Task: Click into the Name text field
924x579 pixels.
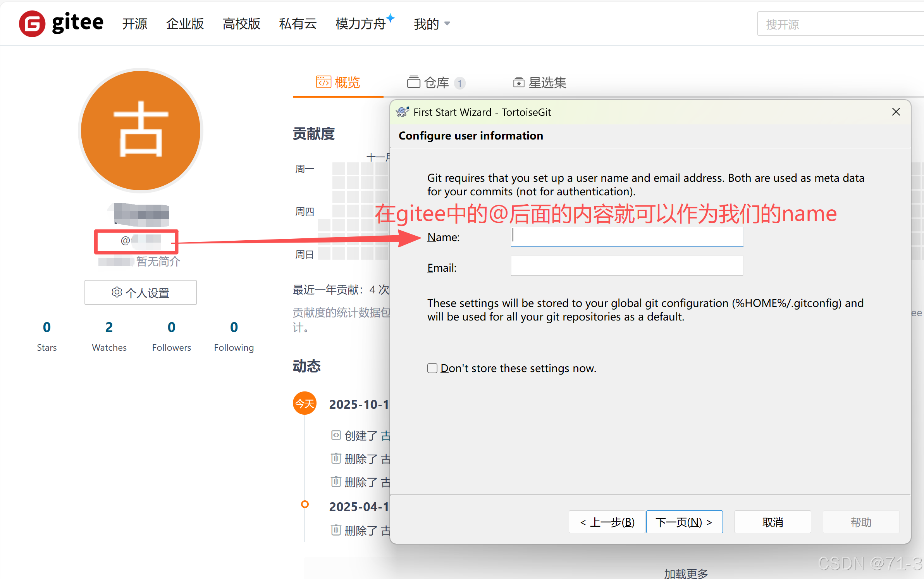Action: click(627, 236)
